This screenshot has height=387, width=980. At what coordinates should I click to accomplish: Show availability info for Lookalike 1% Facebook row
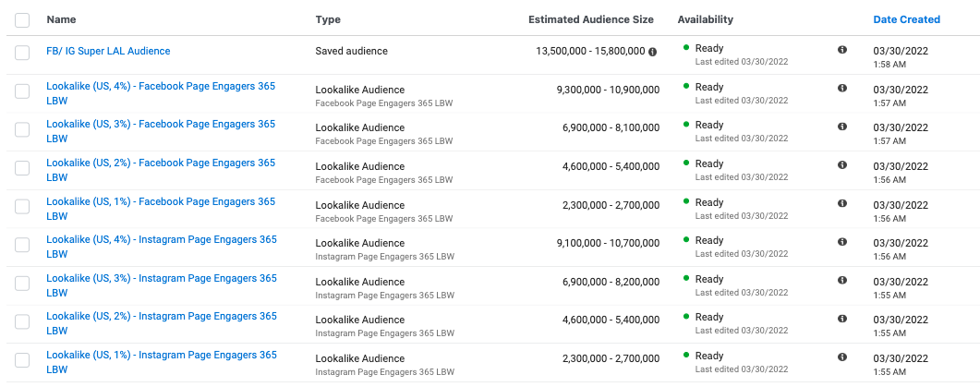point(841,203)
